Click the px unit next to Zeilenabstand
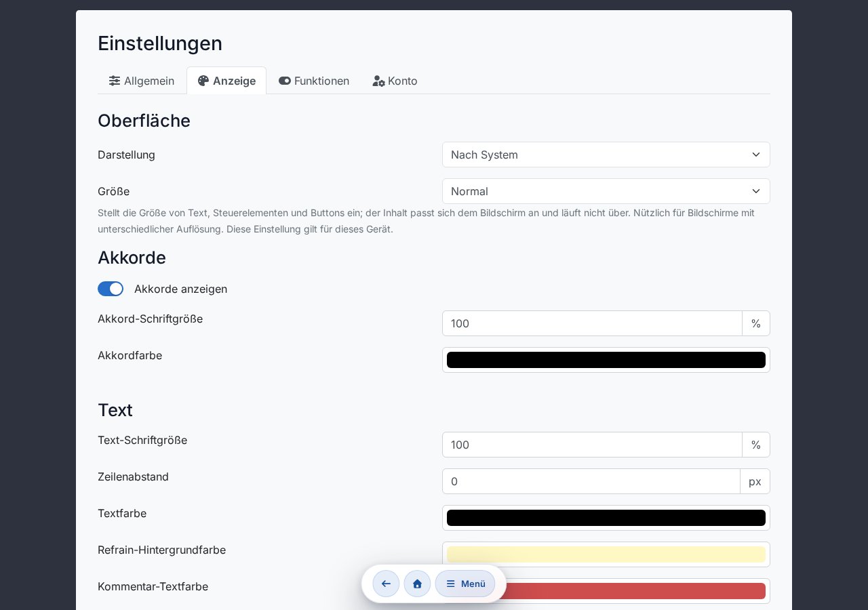 tap(755, 481)
